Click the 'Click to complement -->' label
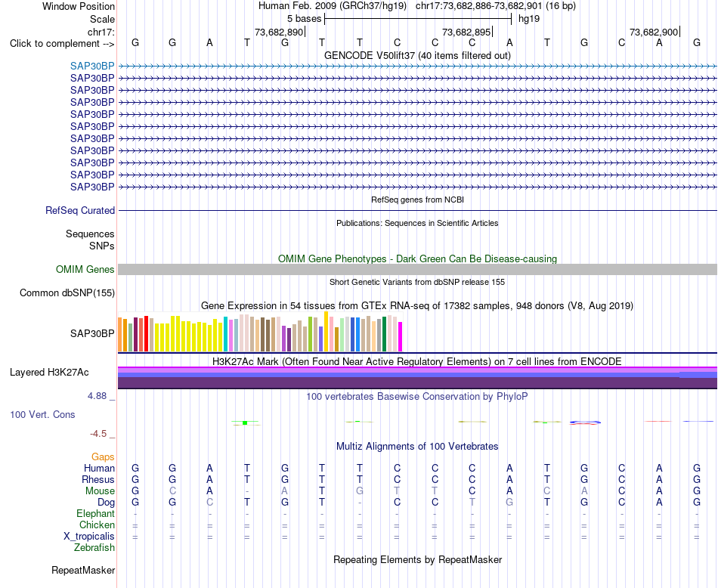This screenshot has height=588, width=718. pos(62,44)
